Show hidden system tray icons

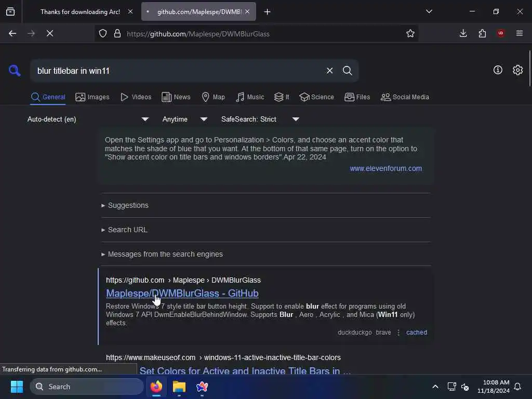pos(435,387)
